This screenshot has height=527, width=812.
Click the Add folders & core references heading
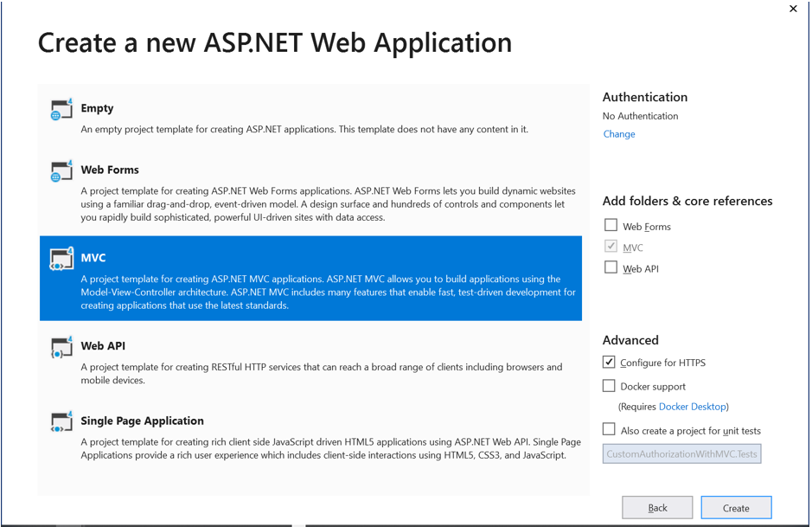pyautogui.click(x=687, y=201)
